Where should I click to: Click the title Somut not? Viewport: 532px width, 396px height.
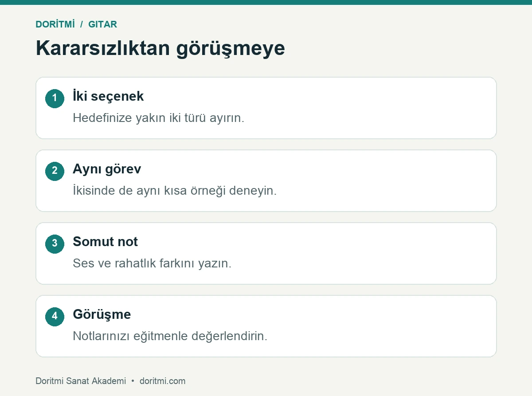tap(105, 242)
